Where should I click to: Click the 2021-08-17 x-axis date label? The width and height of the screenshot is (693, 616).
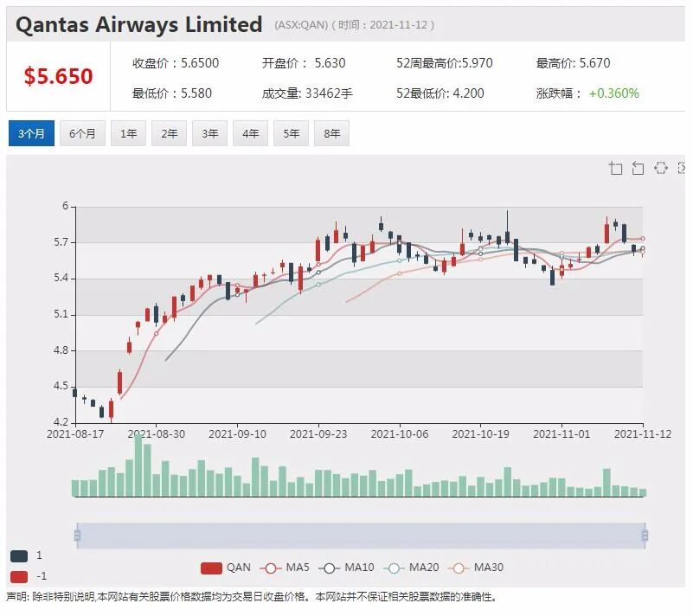pos(75,434)
